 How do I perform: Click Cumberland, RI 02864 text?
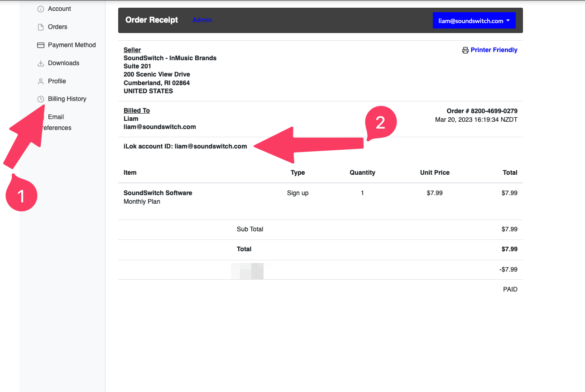157,83
